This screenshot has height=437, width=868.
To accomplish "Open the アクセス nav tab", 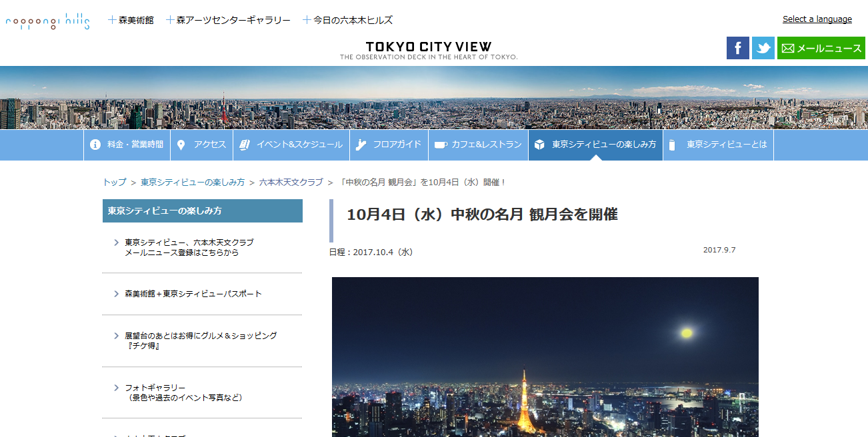I will 202,145.
